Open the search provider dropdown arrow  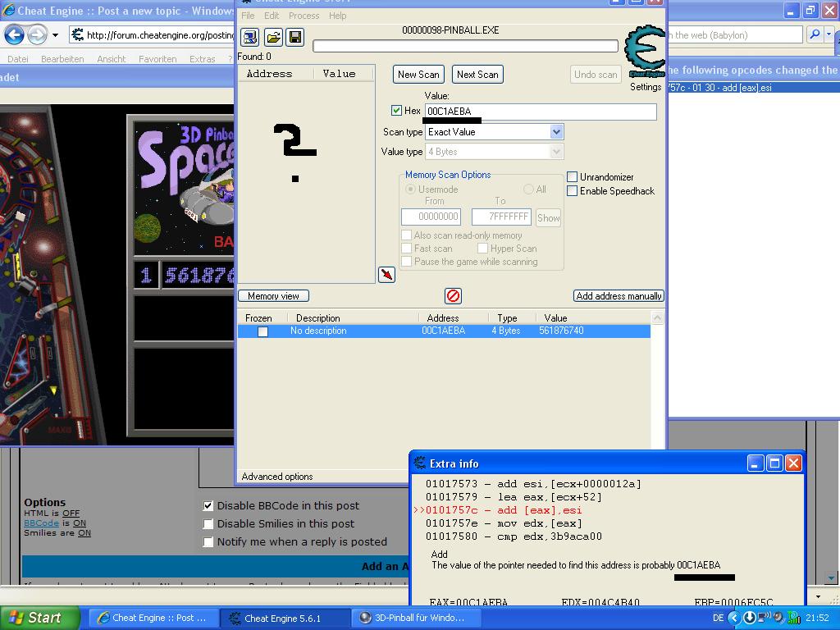click(829, 34)
